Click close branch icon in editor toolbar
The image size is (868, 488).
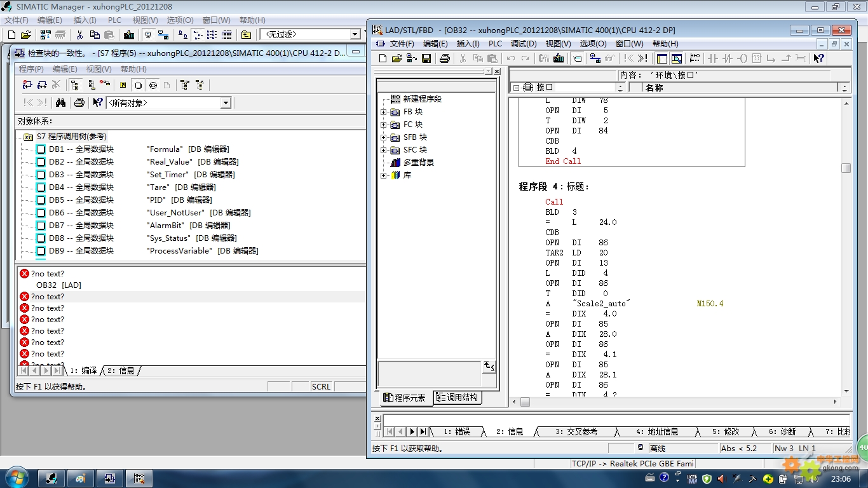click(786, 58)
